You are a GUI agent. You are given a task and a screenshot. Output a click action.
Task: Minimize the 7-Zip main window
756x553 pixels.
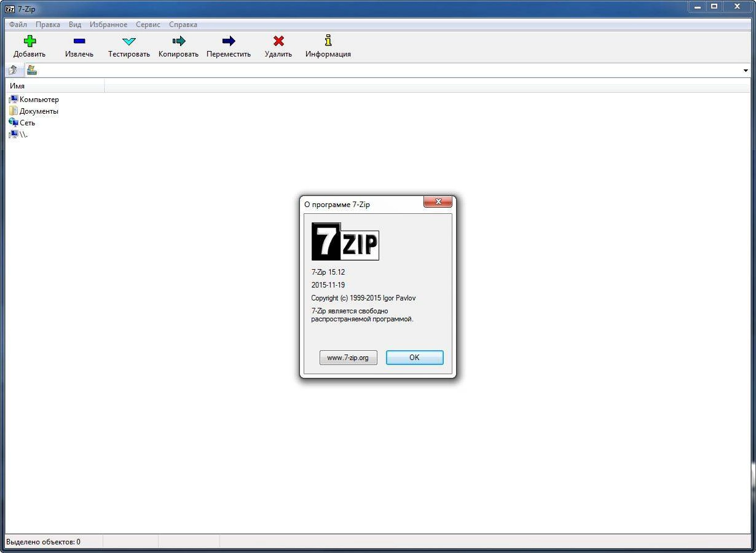(x=696, y=6)
